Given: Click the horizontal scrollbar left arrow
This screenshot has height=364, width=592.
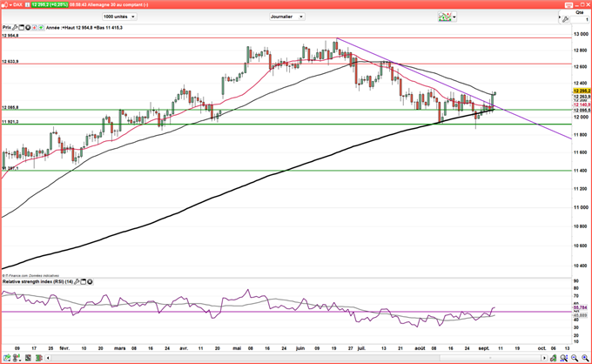Looking at the screenshot, I should pyautogui.click(x=48, y=358).
